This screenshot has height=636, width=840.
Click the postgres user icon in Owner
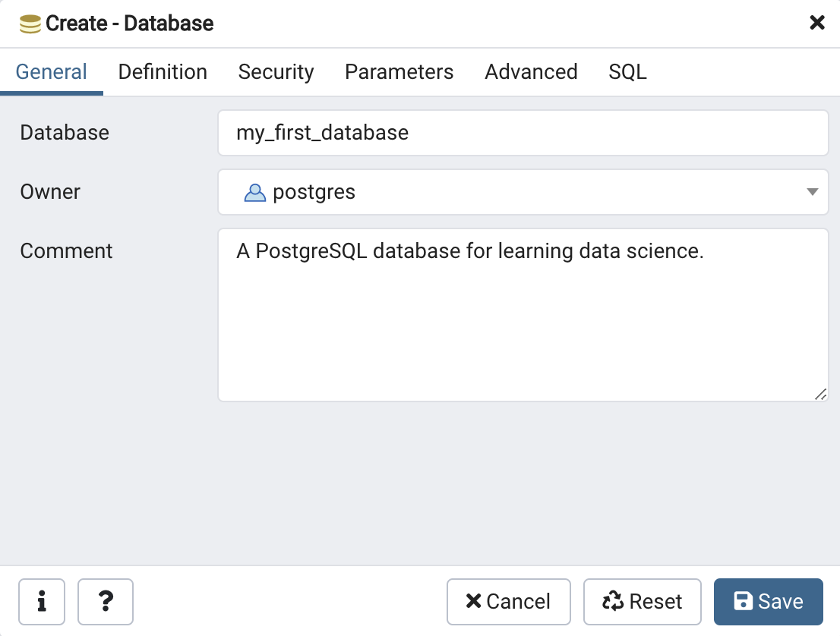click(x=255, y=192)
